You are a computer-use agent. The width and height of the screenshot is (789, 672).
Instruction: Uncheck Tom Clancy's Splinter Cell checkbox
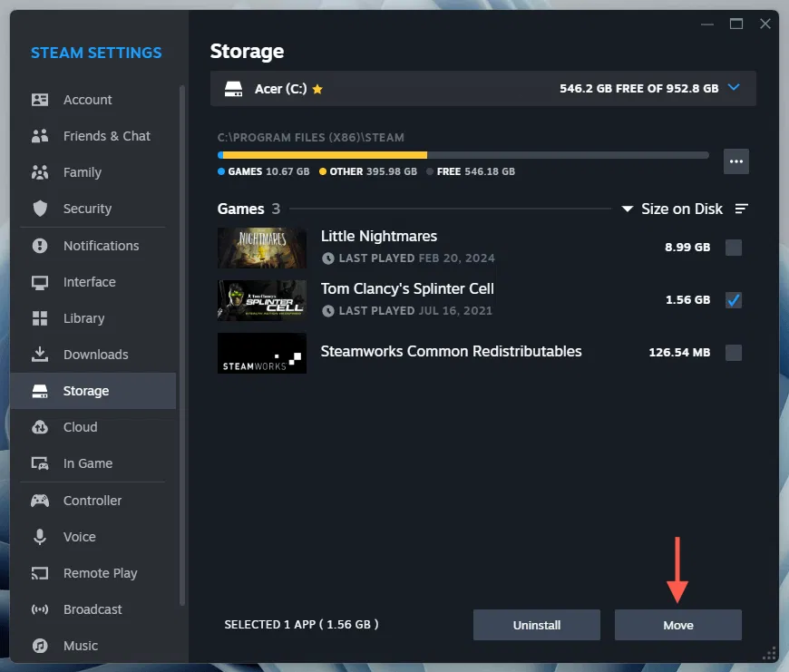[734, 300]
